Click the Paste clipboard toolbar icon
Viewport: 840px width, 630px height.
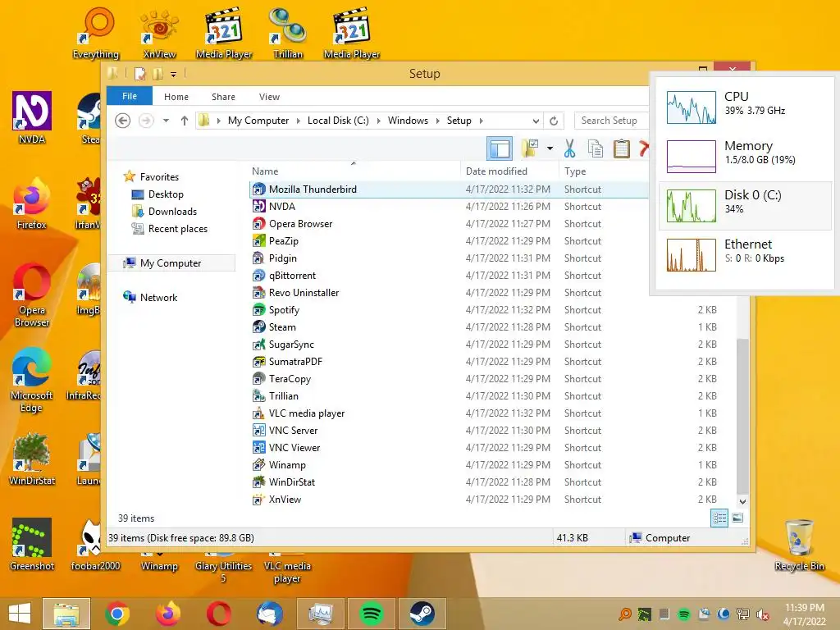click(x=621, y=148)
